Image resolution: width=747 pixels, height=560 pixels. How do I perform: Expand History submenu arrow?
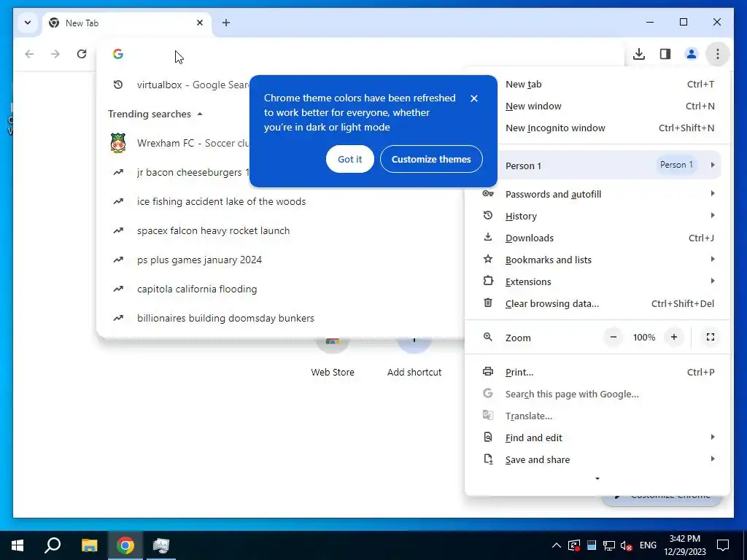click(713, 215)
